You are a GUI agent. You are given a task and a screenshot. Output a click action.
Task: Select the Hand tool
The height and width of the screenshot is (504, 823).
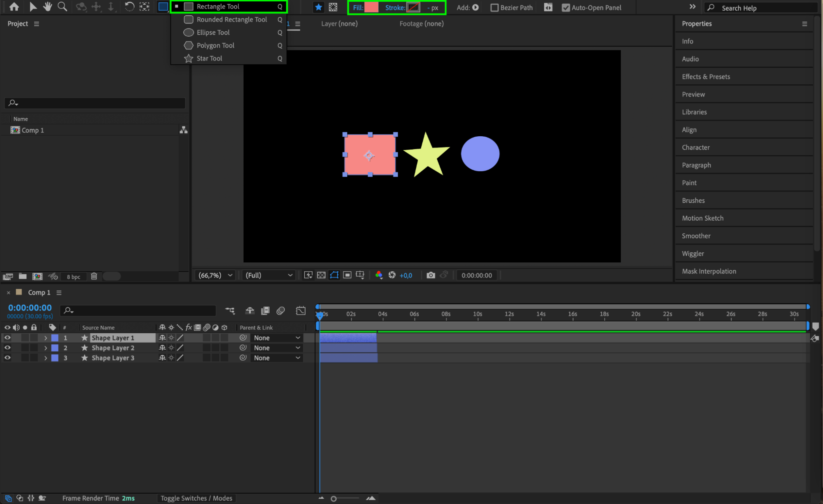pyautogui.click(x=47, y=7)
